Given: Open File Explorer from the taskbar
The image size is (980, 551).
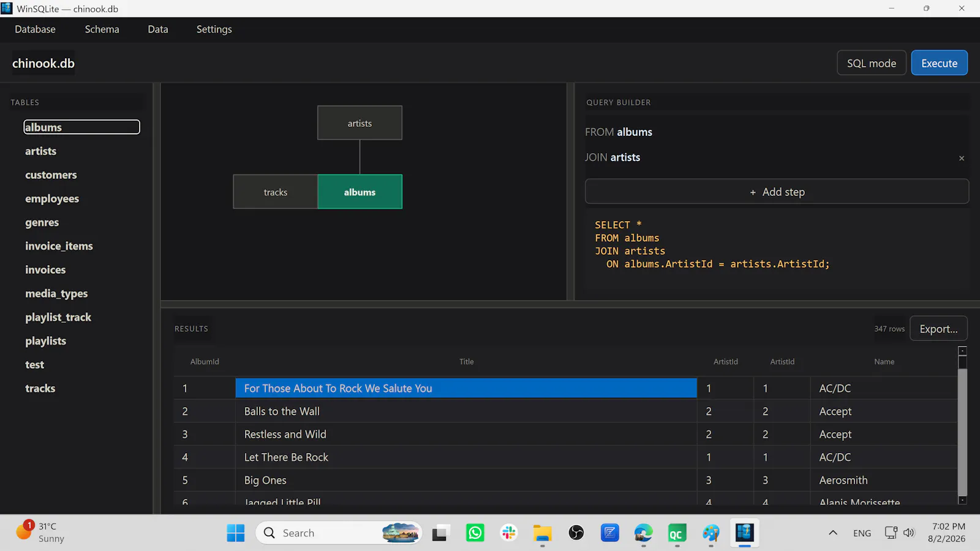Looking at the screenshot, I should 542,533.
